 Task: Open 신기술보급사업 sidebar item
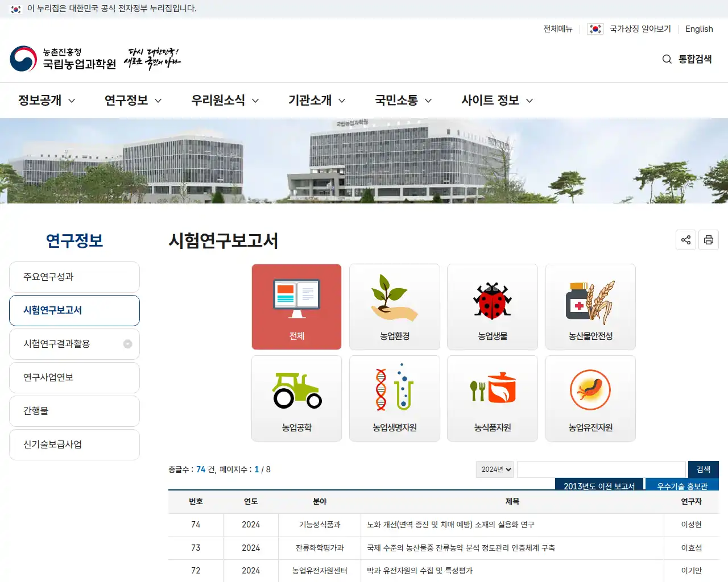click(x=75, y=444)
